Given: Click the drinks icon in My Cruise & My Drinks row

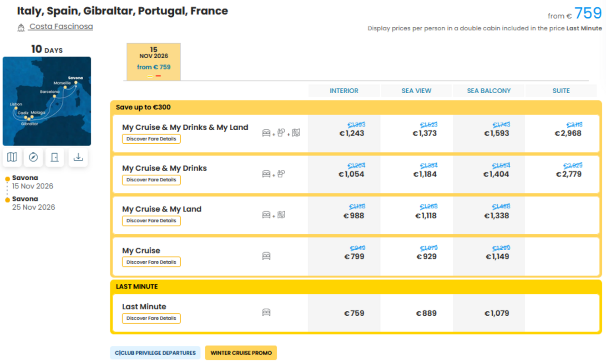Looking at the screenshot, I should click(x=281, y=173).
